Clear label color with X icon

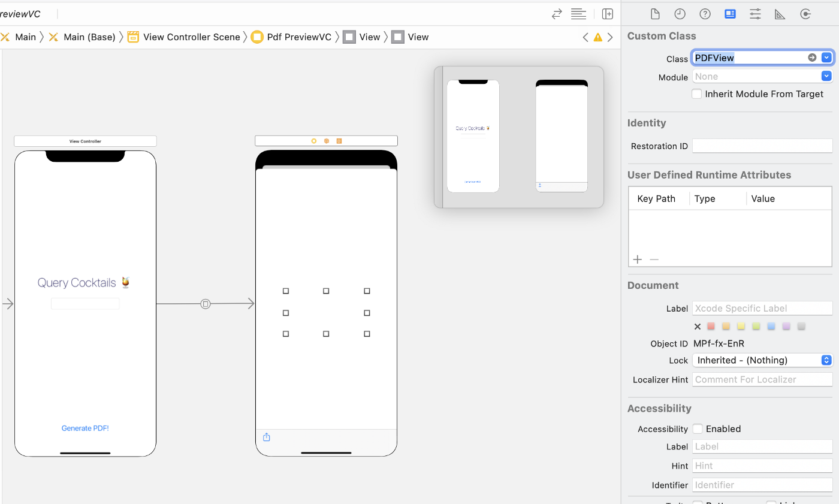point(698,327)
